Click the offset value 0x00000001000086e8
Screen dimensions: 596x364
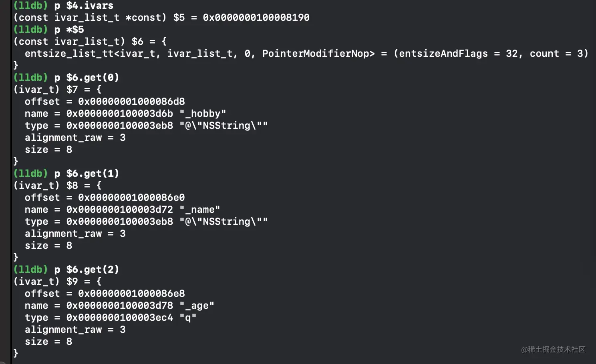(x=131, y=294)
